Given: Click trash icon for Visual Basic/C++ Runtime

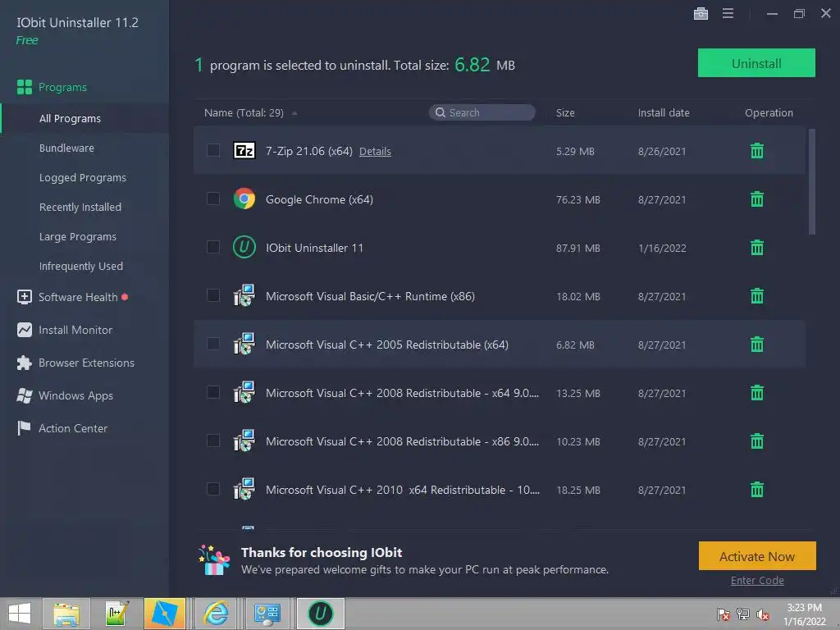Looking at the screenshot, I should (756, 295).
